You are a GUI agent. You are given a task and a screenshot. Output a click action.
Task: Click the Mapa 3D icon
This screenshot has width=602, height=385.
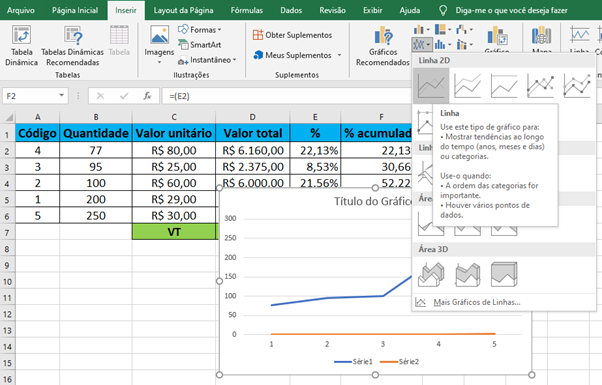[x=541, y=36]
